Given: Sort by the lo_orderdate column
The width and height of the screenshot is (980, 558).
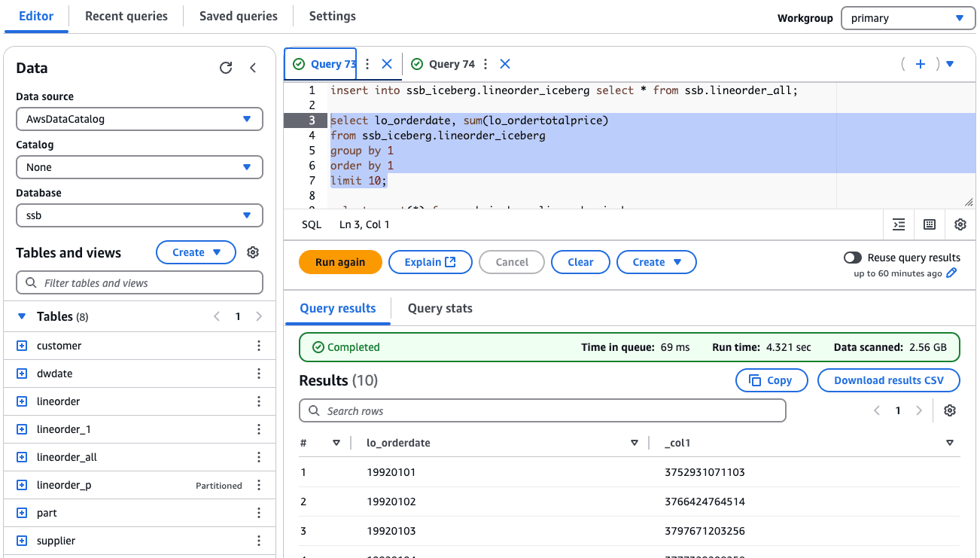Looking at the screenshot, I should 635,443.
